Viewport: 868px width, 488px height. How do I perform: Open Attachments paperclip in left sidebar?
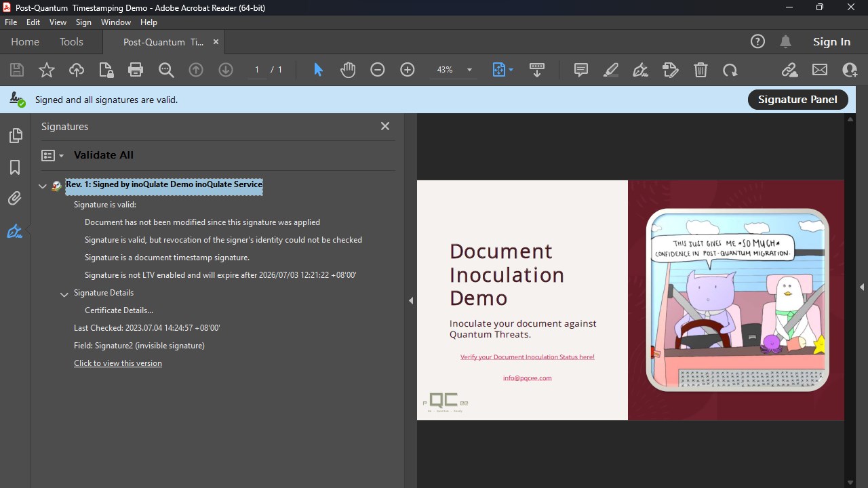click(x=15, y=199)
